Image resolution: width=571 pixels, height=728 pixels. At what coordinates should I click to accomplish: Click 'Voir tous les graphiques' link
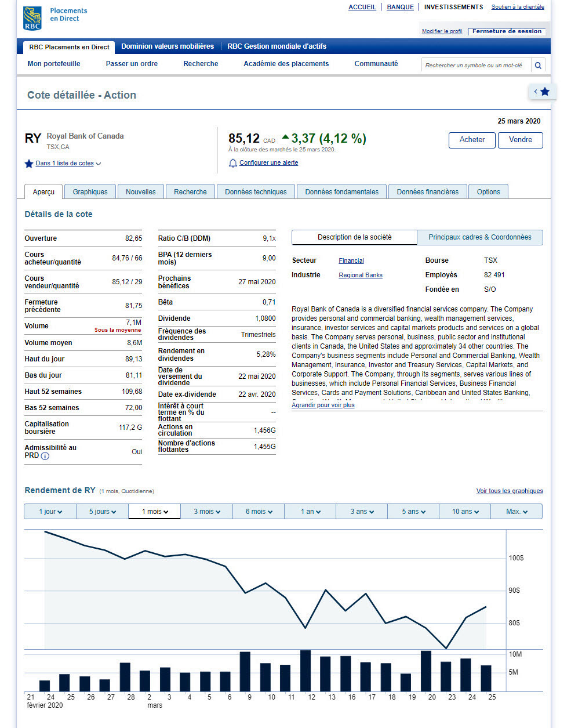(510, 491)
